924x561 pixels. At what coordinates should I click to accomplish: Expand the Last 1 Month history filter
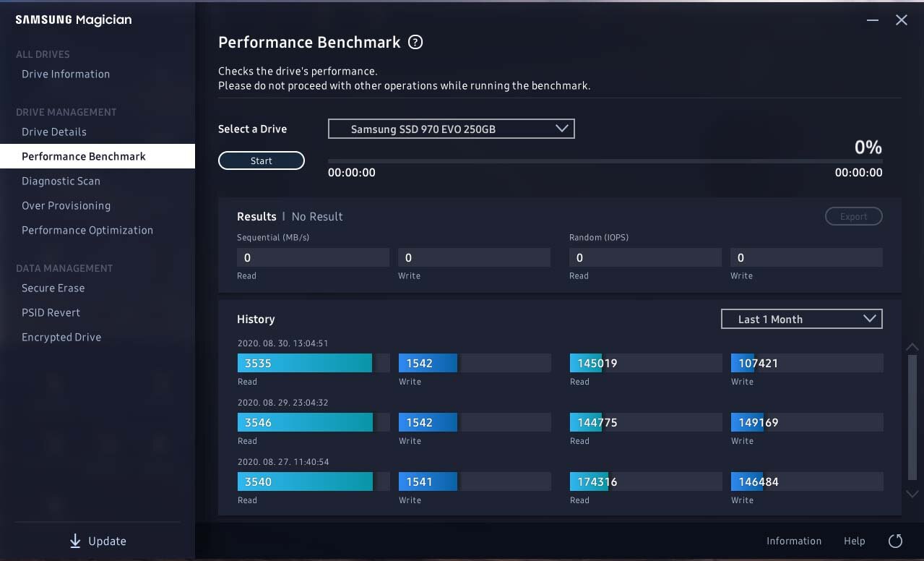tap(802, 319)
